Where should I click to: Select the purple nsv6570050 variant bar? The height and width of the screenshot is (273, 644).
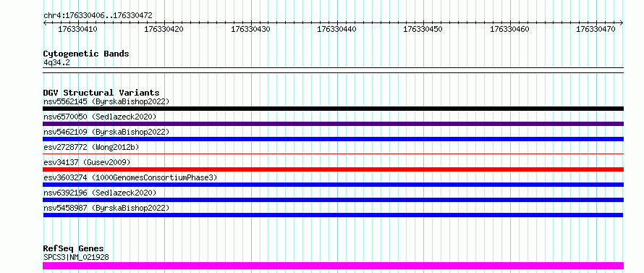(333, 124)
